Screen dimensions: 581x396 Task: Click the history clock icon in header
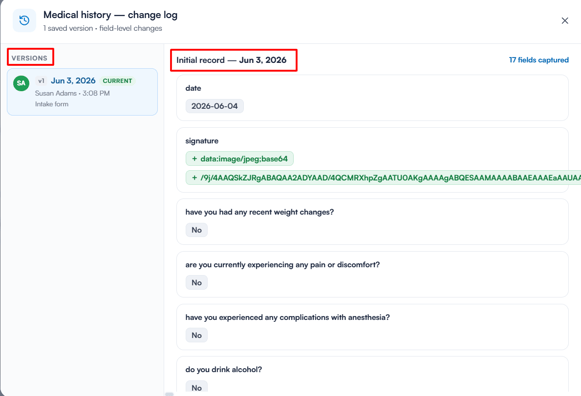point(24,20)
